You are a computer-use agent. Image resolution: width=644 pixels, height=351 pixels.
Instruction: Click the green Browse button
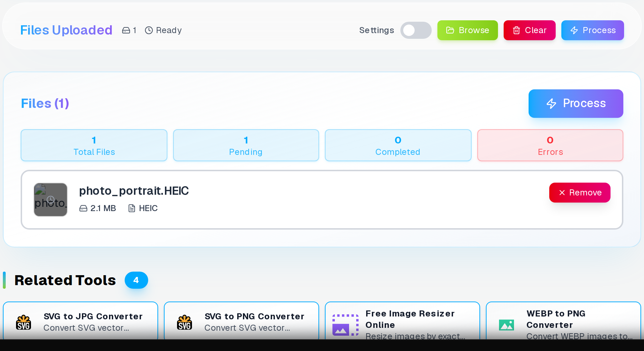pyautogui.click(x=467, y=30)
